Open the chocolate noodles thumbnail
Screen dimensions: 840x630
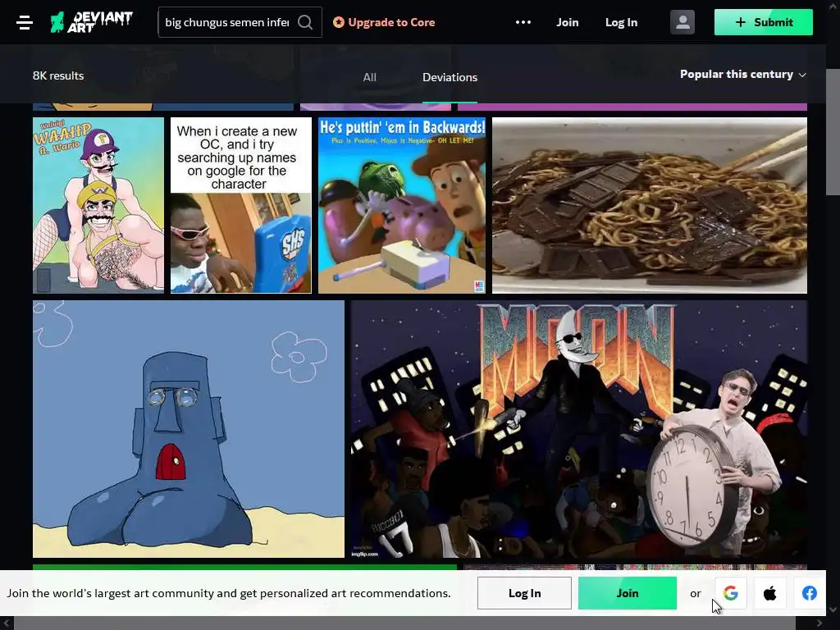pos(650,205)
